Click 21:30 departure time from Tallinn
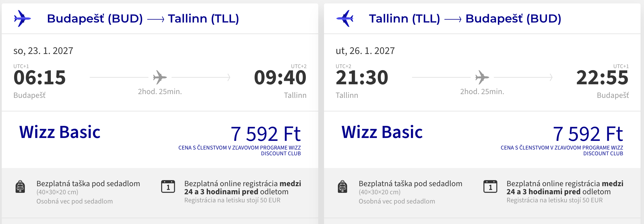 362,78
